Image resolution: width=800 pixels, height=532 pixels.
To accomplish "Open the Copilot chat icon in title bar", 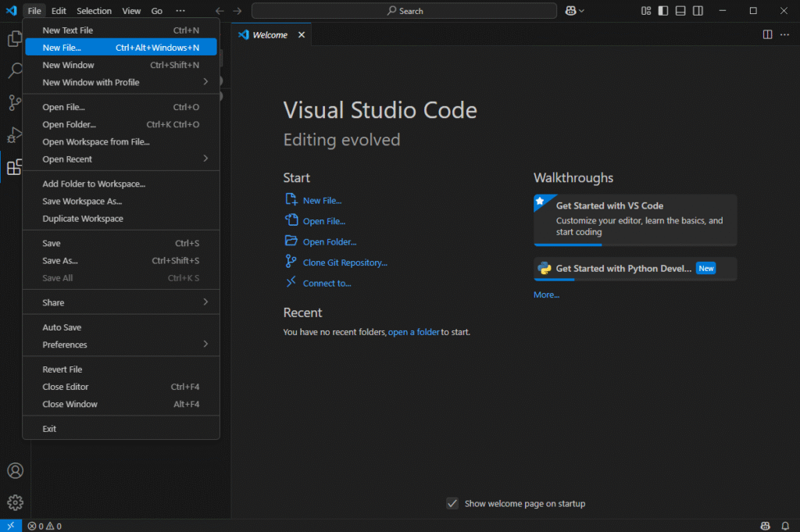I will pos(570,11).
